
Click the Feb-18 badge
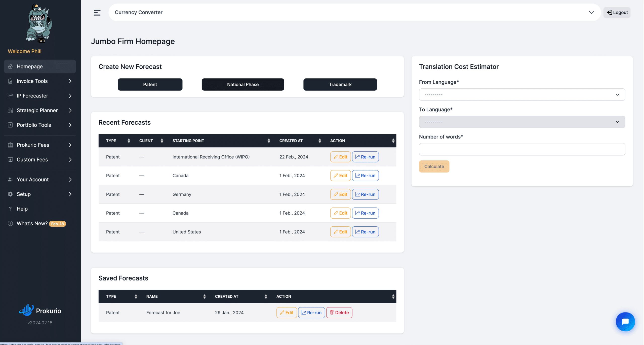[x=57, y=224]
